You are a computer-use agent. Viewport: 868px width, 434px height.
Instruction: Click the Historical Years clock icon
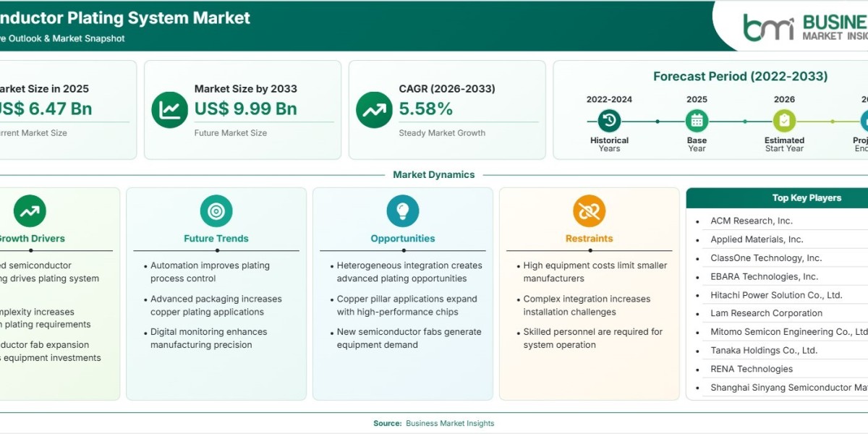(609, 121)
